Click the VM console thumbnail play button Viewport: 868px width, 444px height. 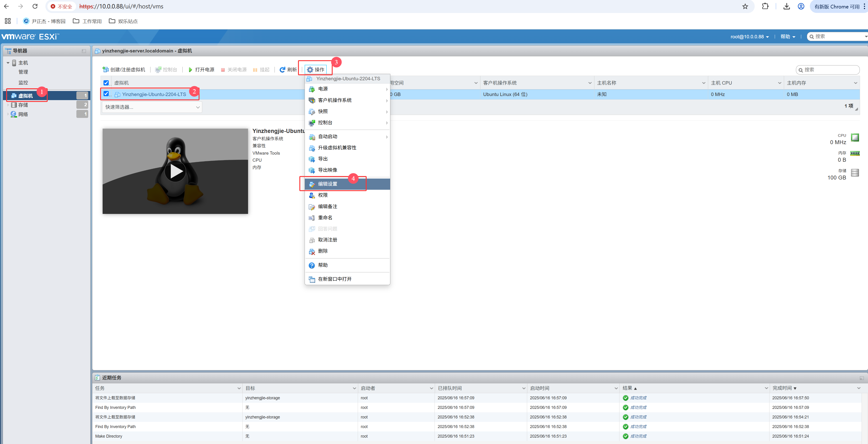pyautogui.click(x=175, y=171)
